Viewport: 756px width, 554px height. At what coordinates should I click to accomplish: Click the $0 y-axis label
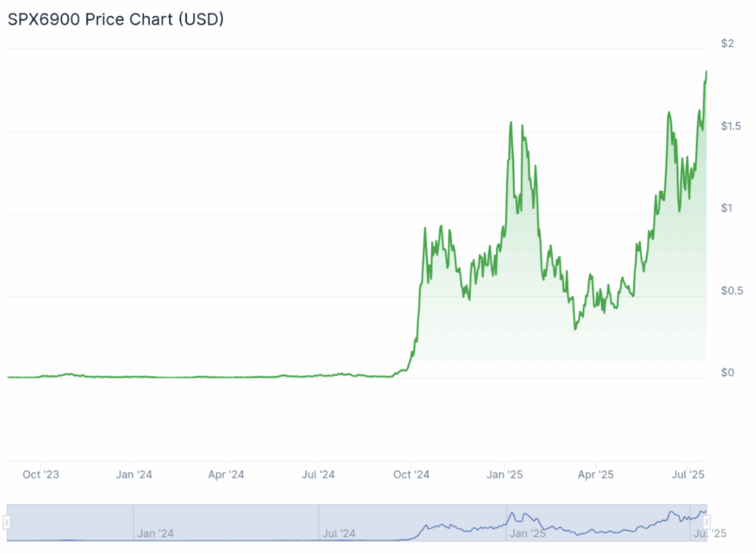(x=727, y=372)
